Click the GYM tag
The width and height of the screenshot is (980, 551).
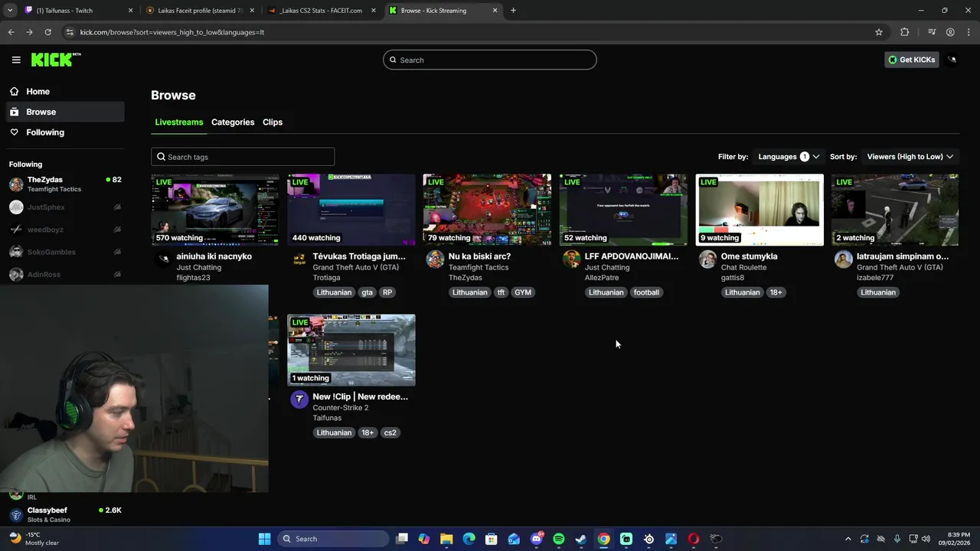523,292
